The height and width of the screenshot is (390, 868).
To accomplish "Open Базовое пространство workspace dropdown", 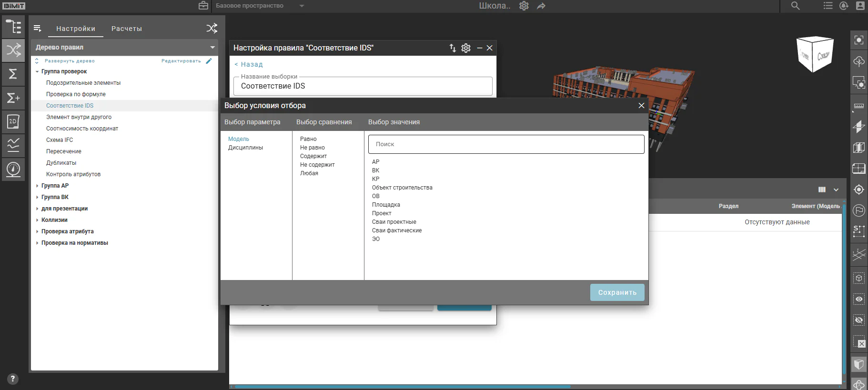I will [x=260, y=6].
